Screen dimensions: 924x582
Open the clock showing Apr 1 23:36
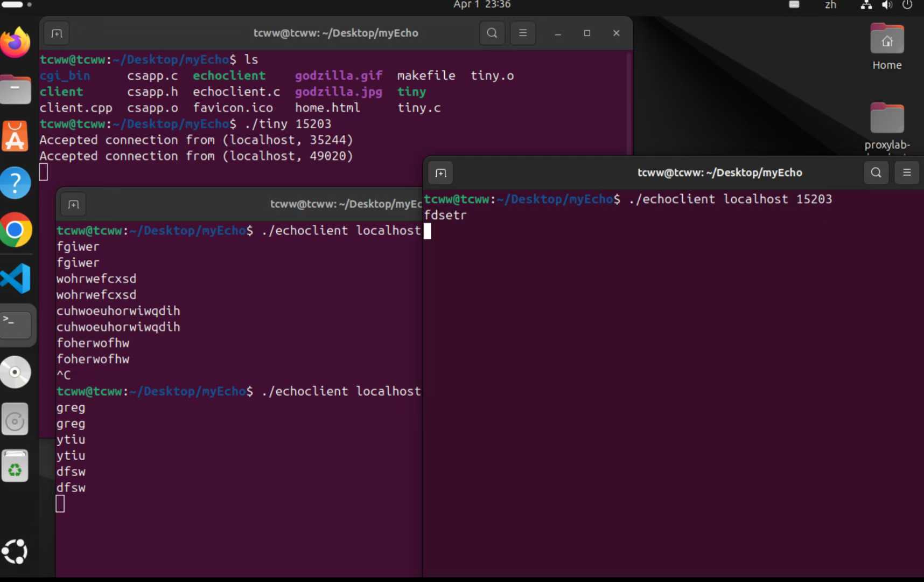(x=482, y=5)
